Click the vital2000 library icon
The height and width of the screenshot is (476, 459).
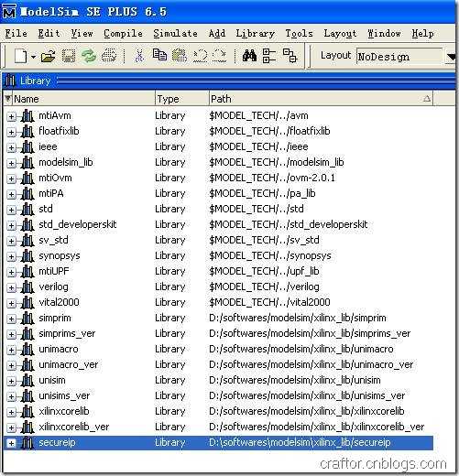point(27,302)
